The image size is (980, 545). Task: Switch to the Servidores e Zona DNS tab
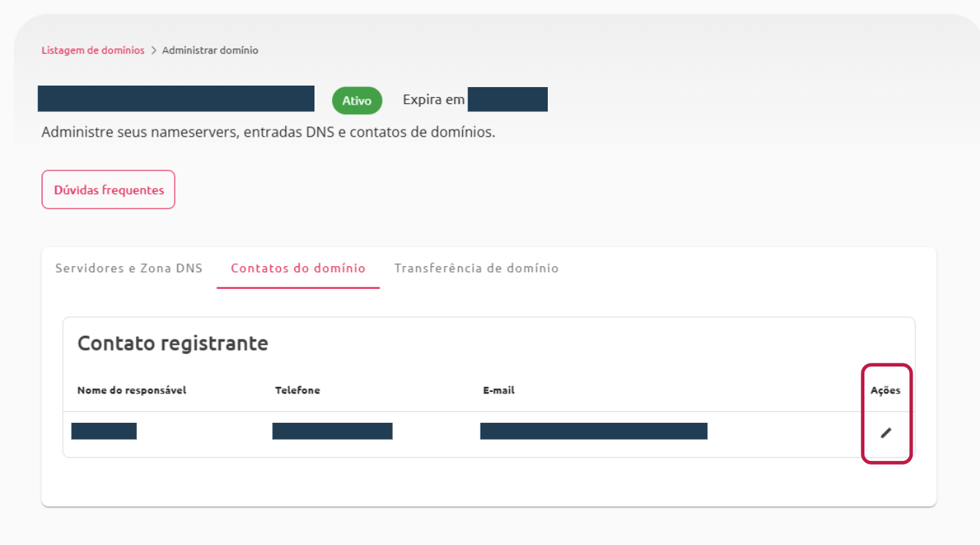click(129, 268)
